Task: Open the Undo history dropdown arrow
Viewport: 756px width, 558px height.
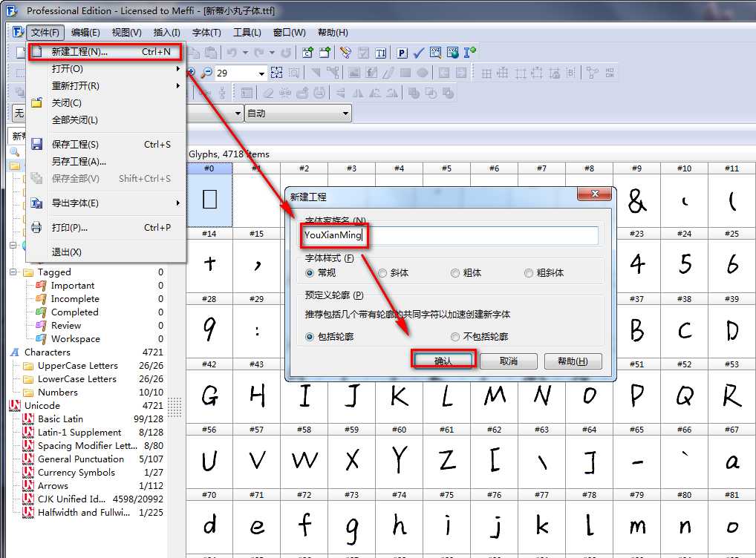Action: coord(245,53)
